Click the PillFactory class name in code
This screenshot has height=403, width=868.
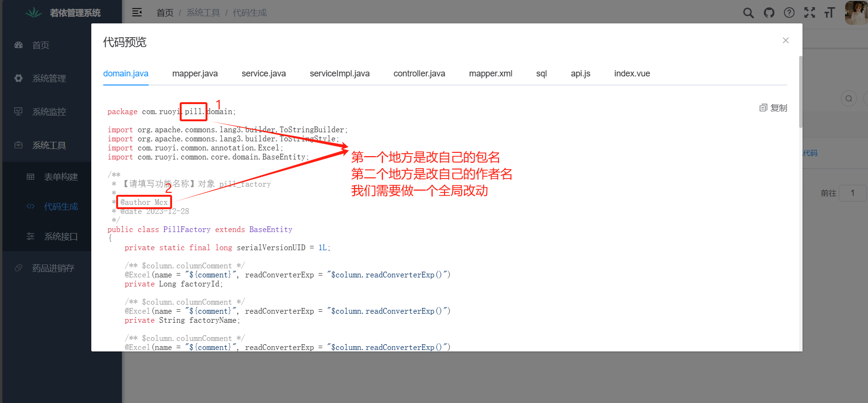point(187,230)
